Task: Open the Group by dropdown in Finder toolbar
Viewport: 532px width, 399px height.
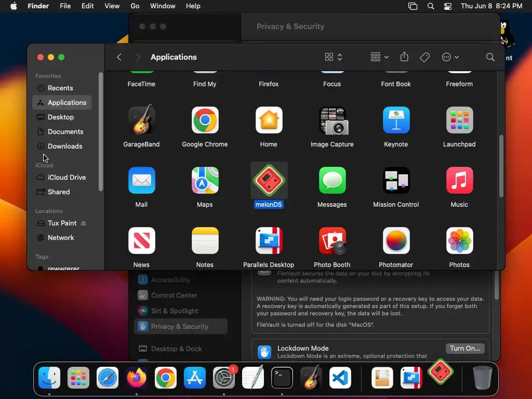Action: pos(379,57)
